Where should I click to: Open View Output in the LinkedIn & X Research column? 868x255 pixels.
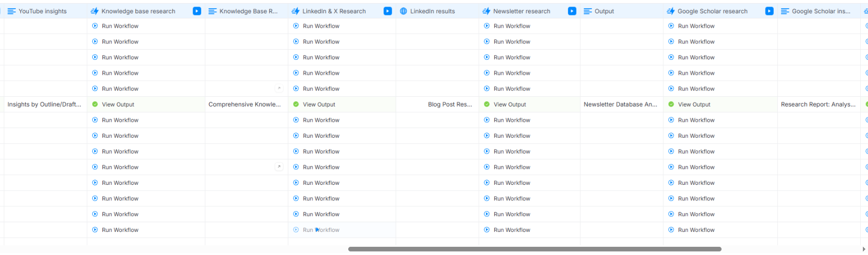click(314, 104)
